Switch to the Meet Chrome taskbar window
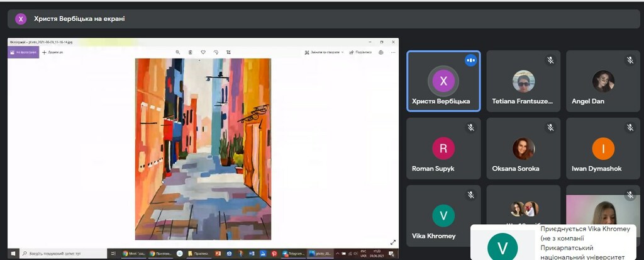644x260 pixels. 133,254
